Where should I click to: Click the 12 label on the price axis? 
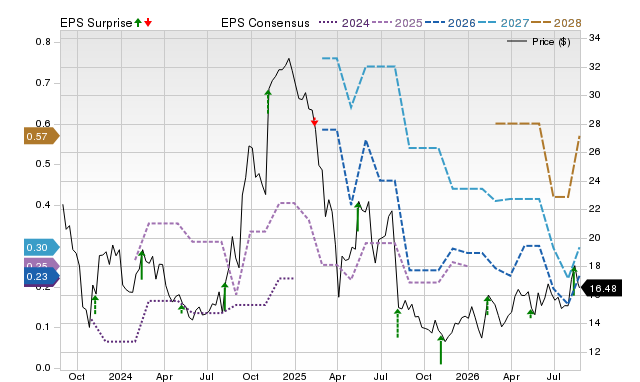(594, 351)
